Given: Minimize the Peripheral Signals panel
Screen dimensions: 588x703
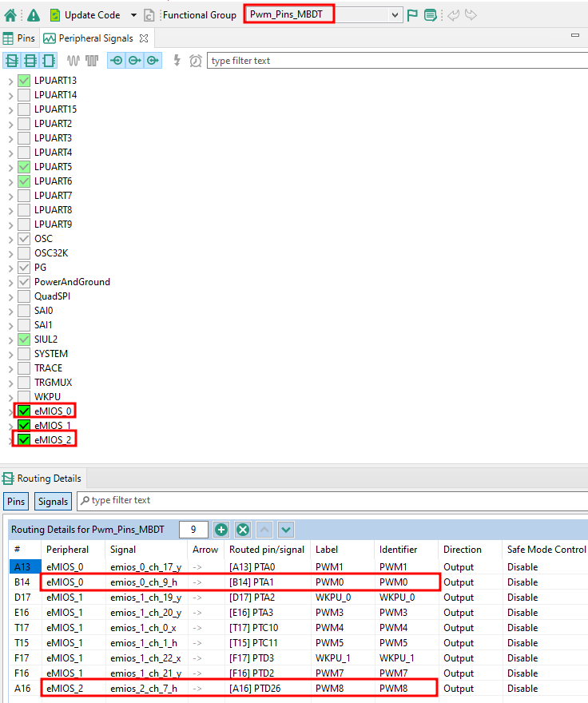Looking at the screenshot, I should tap(575, 35).
